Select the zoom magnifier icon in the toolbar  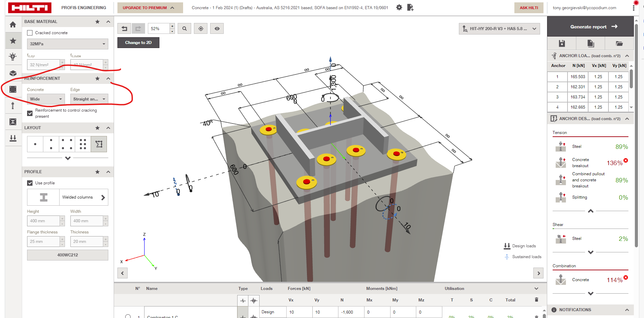click(184, 28)
